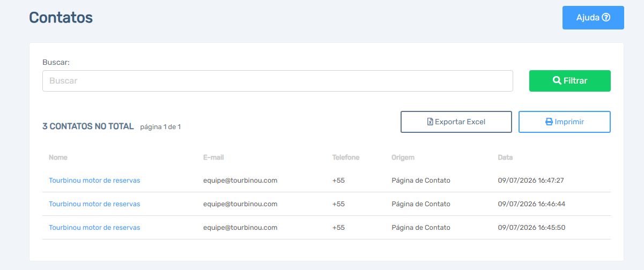Click the E-mail column header
Screen dimensions: 644x270
click(213, 157)
